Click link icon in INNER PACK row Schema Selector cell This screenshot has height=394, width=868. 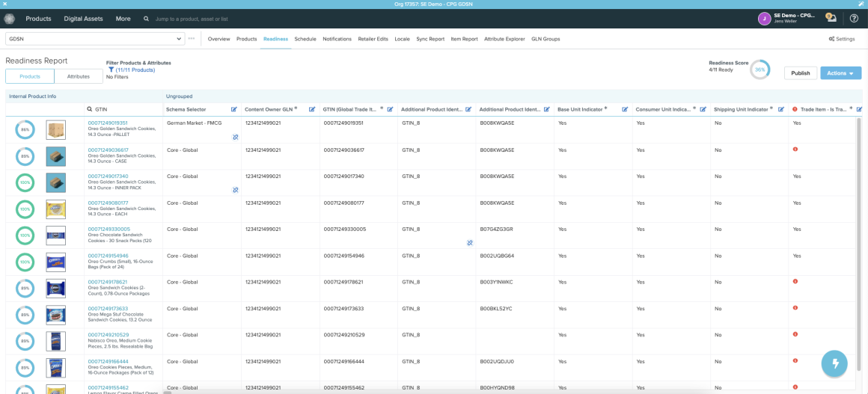[235, 190]
